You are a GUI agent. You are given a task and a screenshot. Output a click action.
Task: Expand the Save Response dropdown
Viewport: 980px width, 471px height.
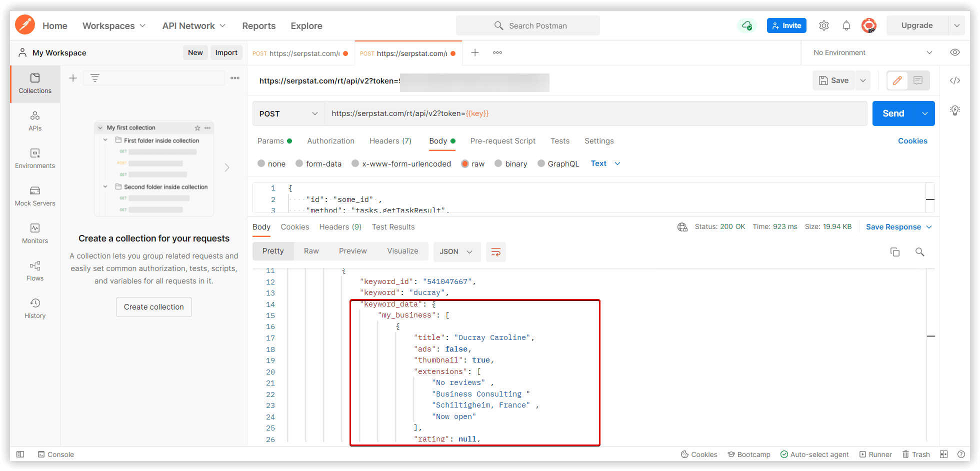click(929, 227)
